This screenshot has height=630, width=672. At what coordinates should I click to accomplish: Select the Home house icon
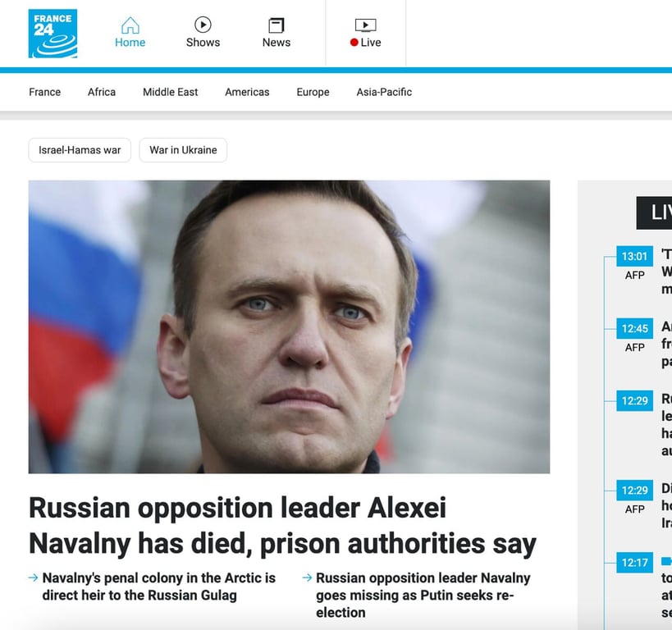click(130, 25)
